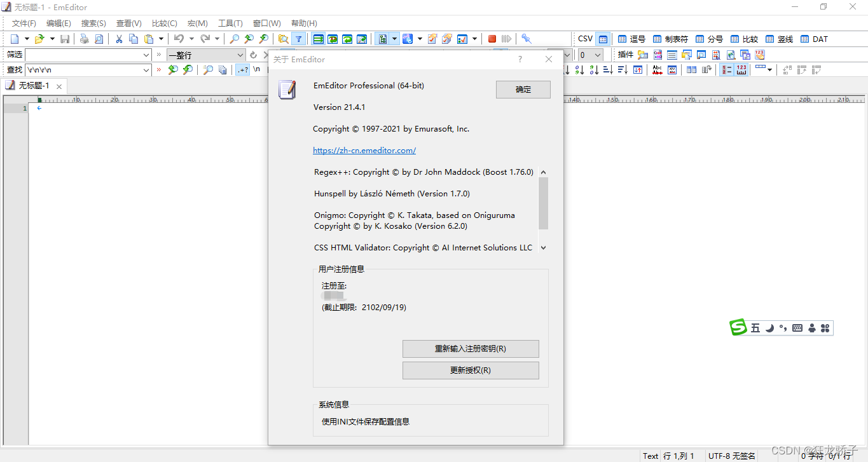The height and width of the screenshot is (462, 868).
Task: Expand the Paste dropdown arrow
Action: point(161,39)
